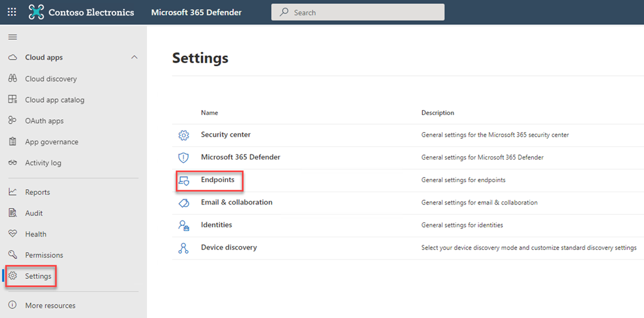Click "General settings for endpoints" description
Viewport: 644px width, 318px height.
coord(463,180)
